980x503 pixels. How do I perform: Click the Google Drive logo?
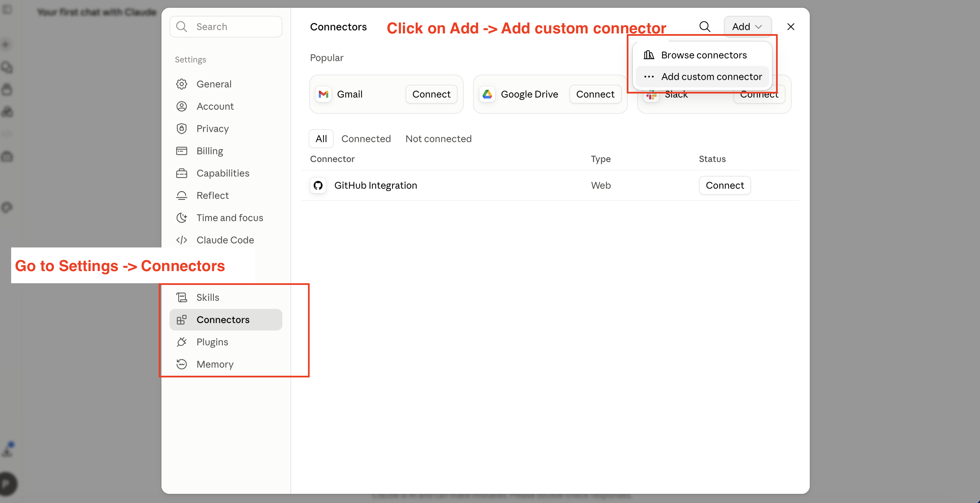pyautogui.click(x=488, y=94)
